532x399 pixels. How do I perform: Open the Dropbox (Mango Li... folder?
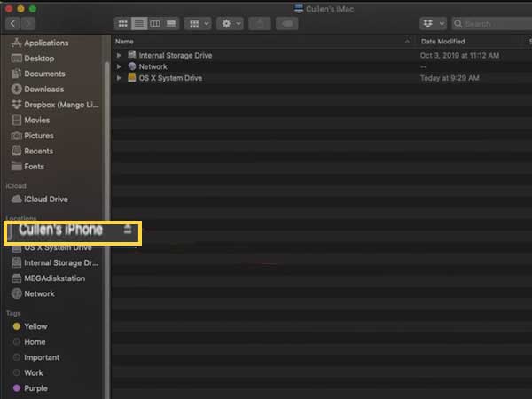click(x=55, y=105)
